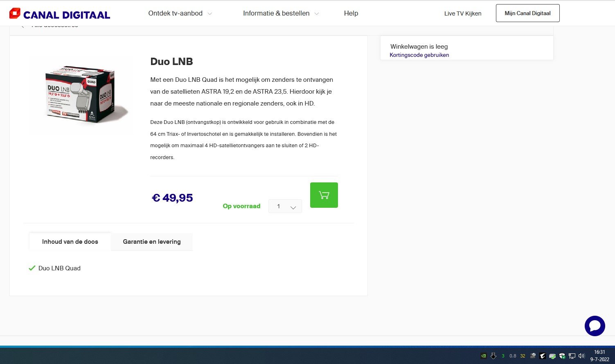This screenshot has height=364, width=615.
Task: Click Kortingscode gebruiken link
Action: coord(419,55)
